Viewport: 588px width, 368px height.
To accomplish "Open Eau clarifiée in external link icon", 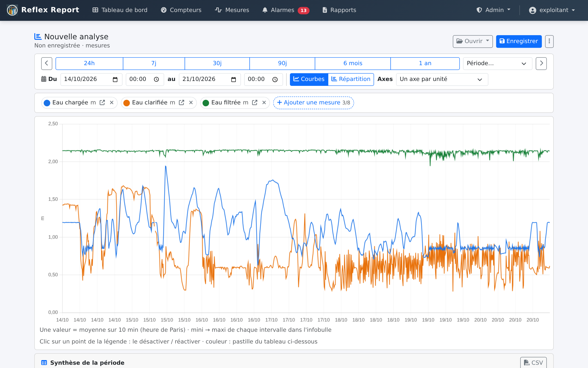I will pyautogui.click(x=182, y=102).
